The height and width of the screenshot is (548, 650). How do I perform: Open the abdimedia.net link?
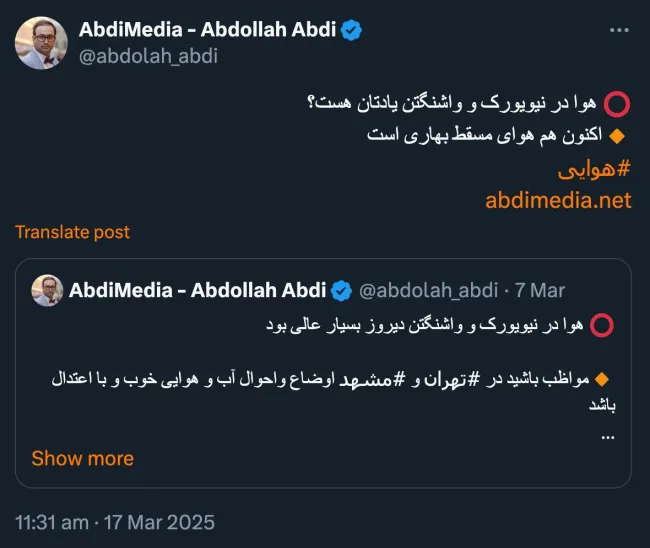(x=558, y=201)
